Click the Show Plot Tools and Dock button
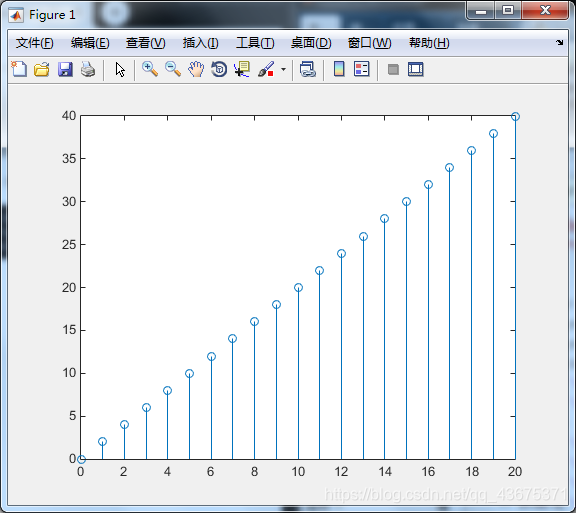This screenshot has height=513, width=576. 415,69
